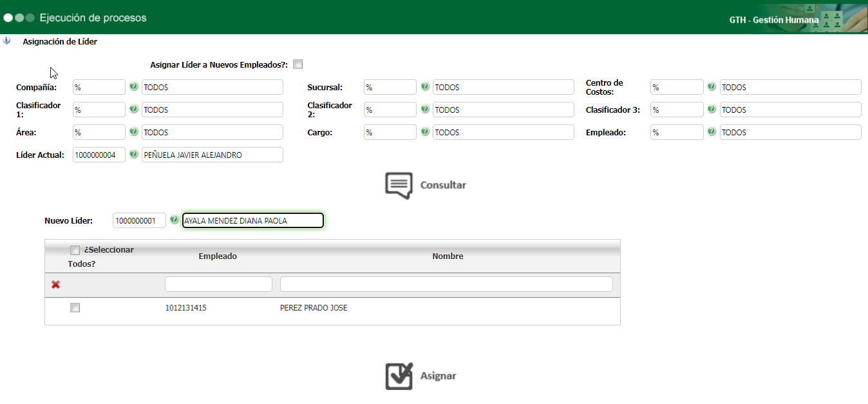
Task: Clear table filters with the red X icon
Action: click(x=56, y=285)
